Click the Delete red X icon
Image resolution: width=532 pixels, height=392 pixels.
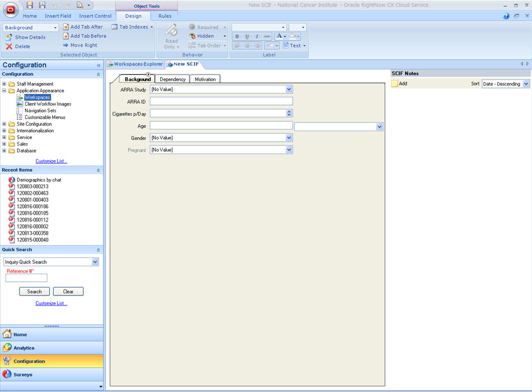9,47
